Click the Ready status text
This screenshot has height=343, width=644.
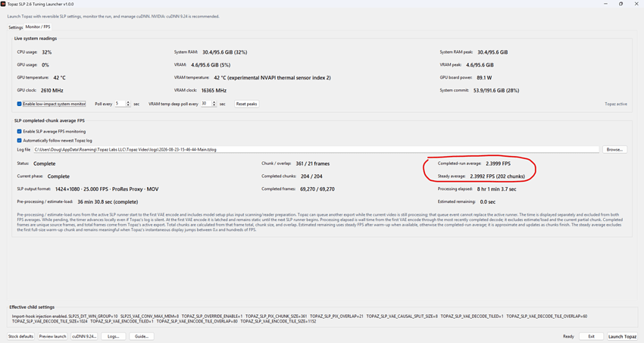coord(568,336)
